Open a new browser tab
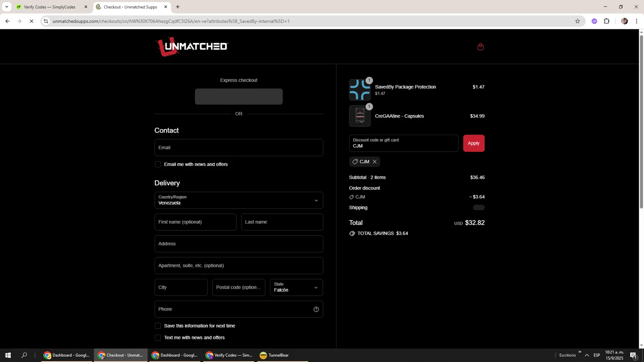This screenshot has height=362, width=644. (x=178, y=7)
